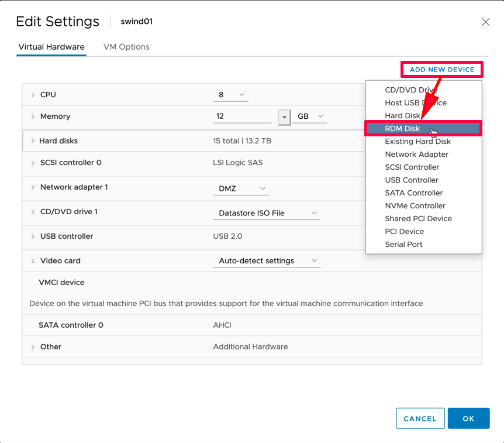Click the VMCI device description text

click(226, 303)
